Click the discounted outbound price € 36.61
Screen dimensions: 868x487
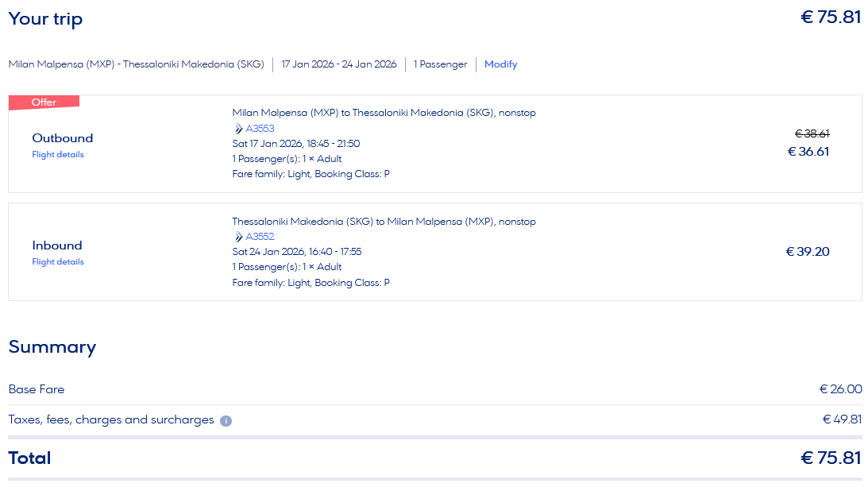808,152
